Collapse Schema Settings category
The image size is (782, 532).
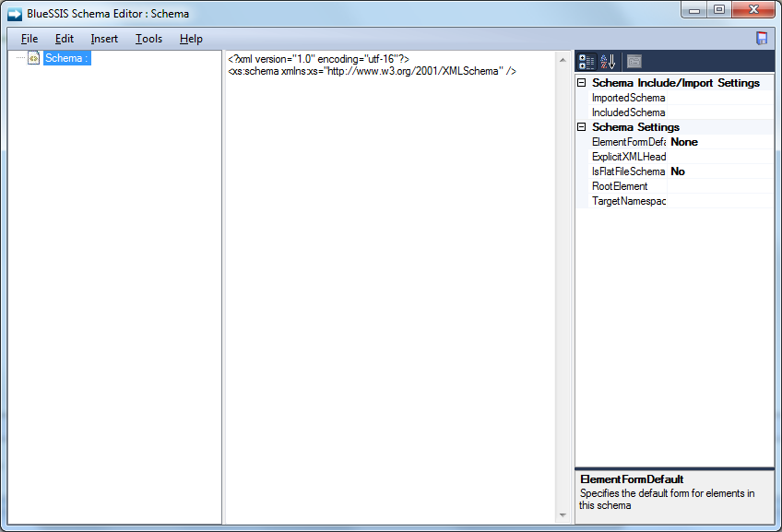(582, 127)
